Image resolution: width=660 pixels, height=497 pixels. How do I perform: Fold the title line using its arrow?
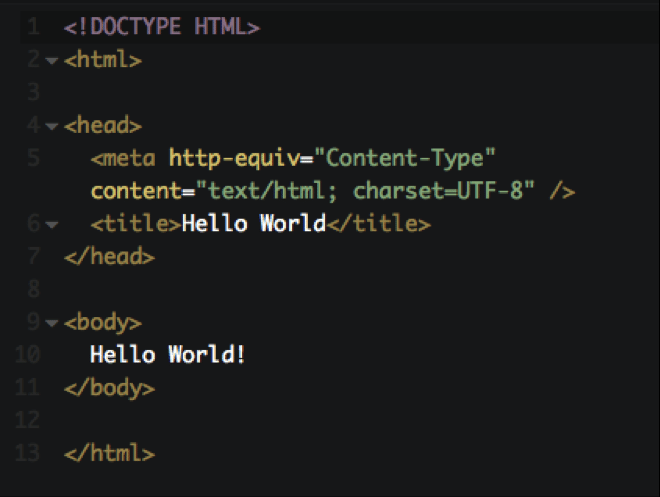52,225
